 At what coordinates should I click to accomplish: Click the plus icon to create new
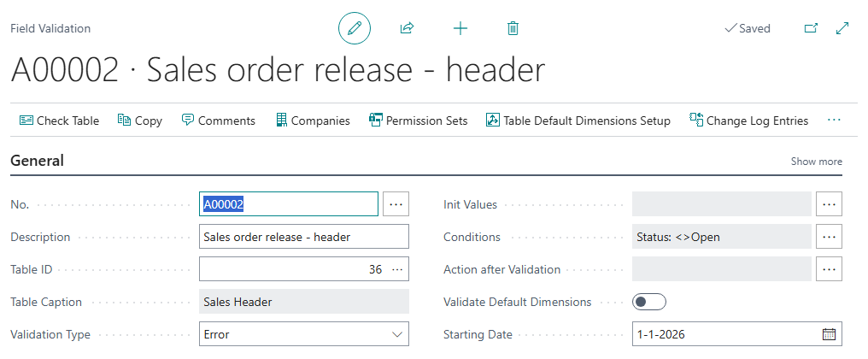tap(460, 28)
